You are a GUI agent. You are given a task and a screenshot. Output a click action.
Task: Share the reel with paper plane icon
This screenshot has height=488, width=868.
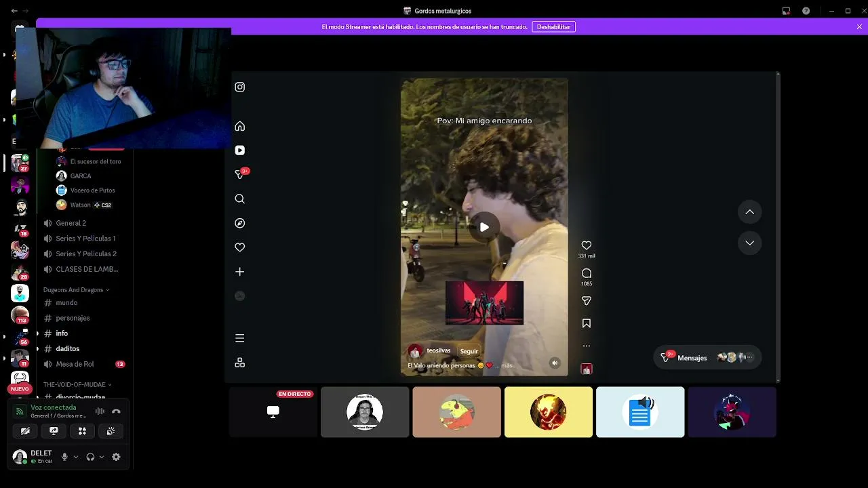(x=587, y=301)
